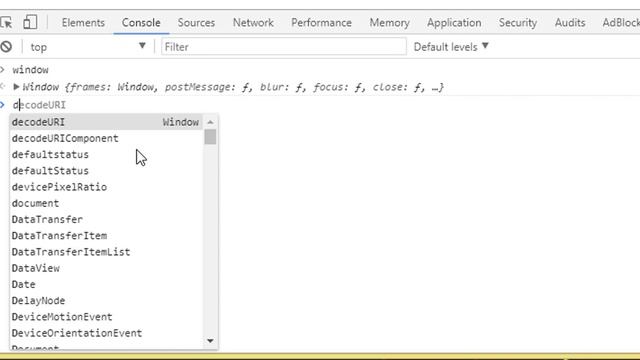Screen dimensions: 640x360
Task: Select camelCase defaultStatus suggestion
Action: click(106, 171)
